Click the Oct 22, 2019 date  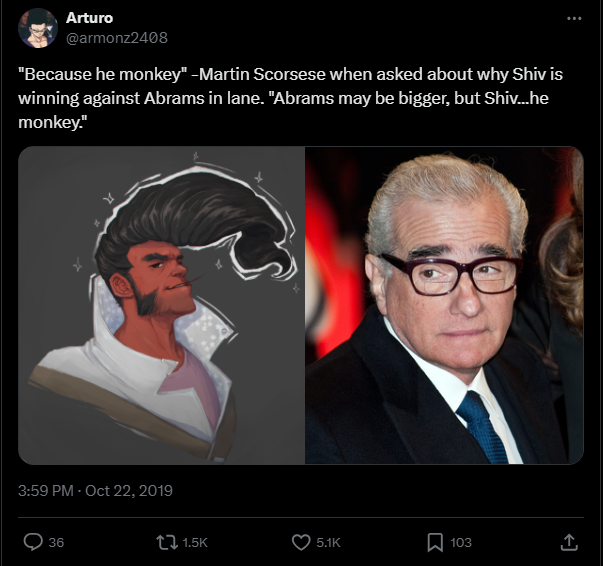click(129, 491)
